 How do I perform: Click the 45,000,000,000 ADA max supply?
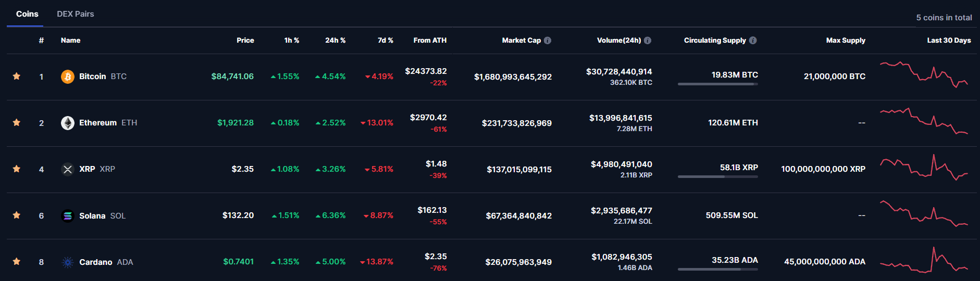(x=825, y=262)
